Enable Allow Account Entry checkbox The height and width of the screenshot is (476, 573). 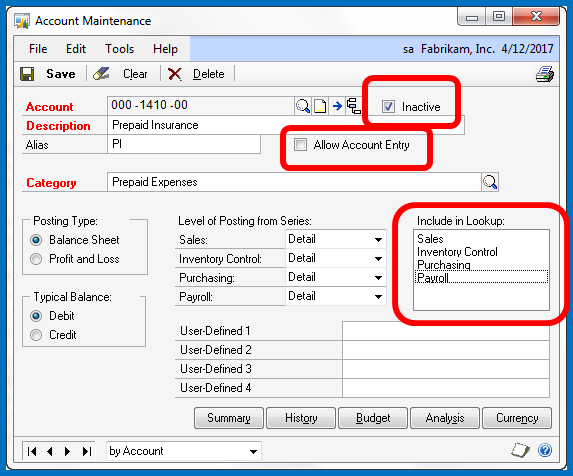(x=300, y=145)
